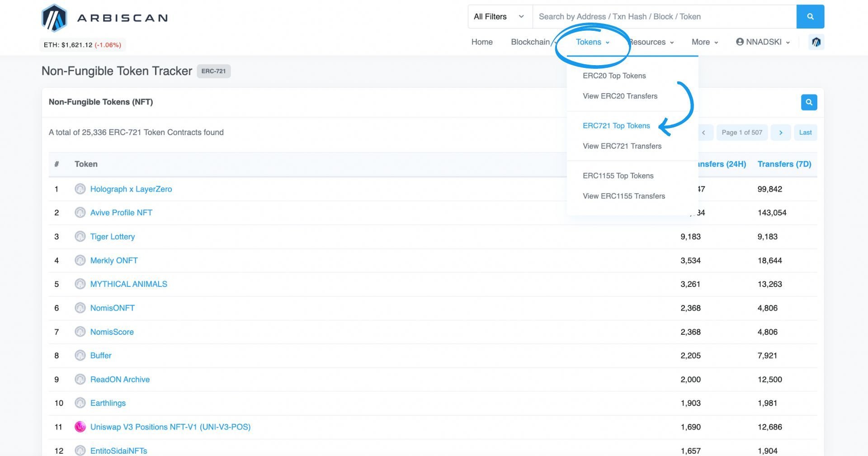Click the Earthlings token icon
Screen dimensions: 868x456
[80, 403]
